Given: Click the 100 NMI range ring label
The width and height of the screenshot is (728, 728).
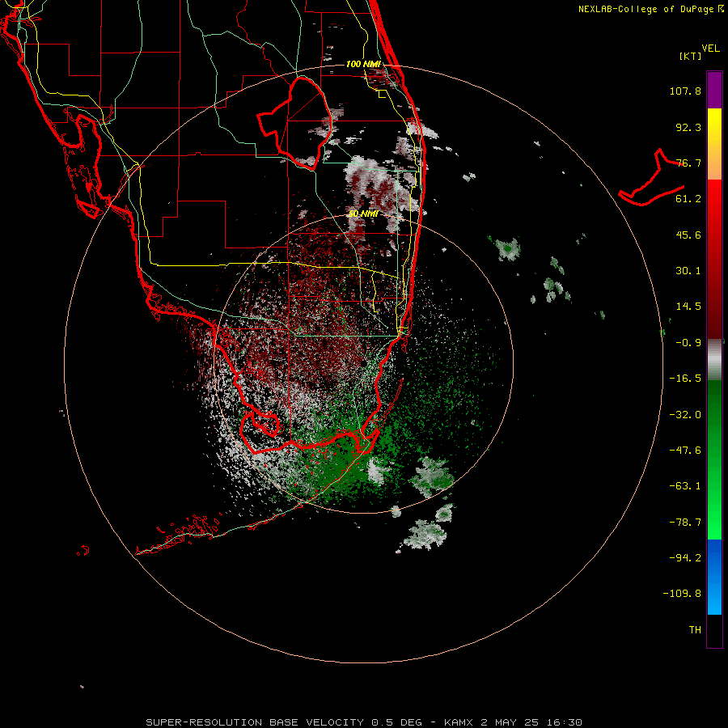Looking at the screenshot, I should coord(363,64).
